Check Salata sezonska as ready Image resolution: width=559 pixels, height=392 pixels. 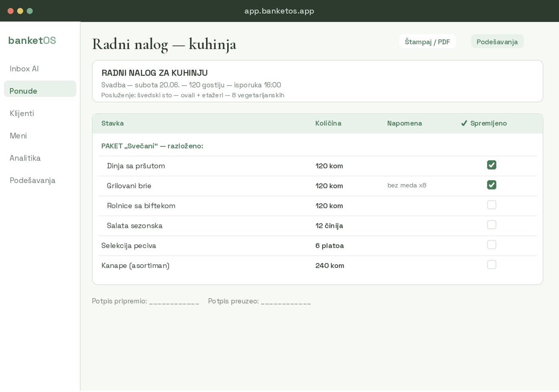491,225
